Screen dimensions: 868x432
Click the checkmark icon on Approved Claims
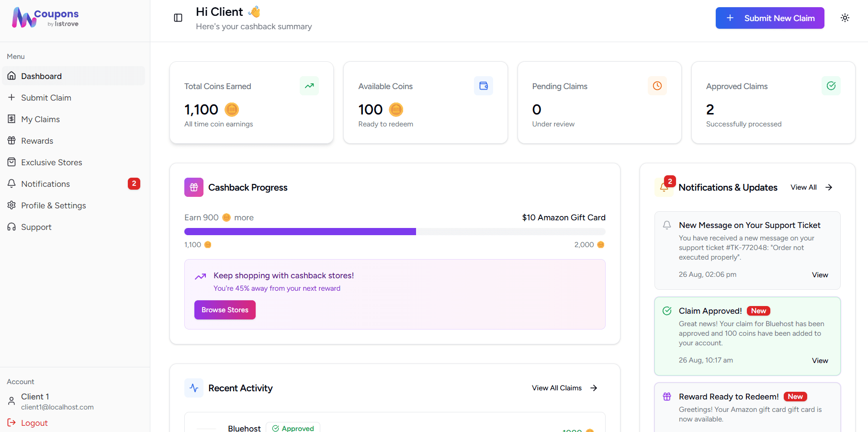pyautogui.click(x=831, y=86)
